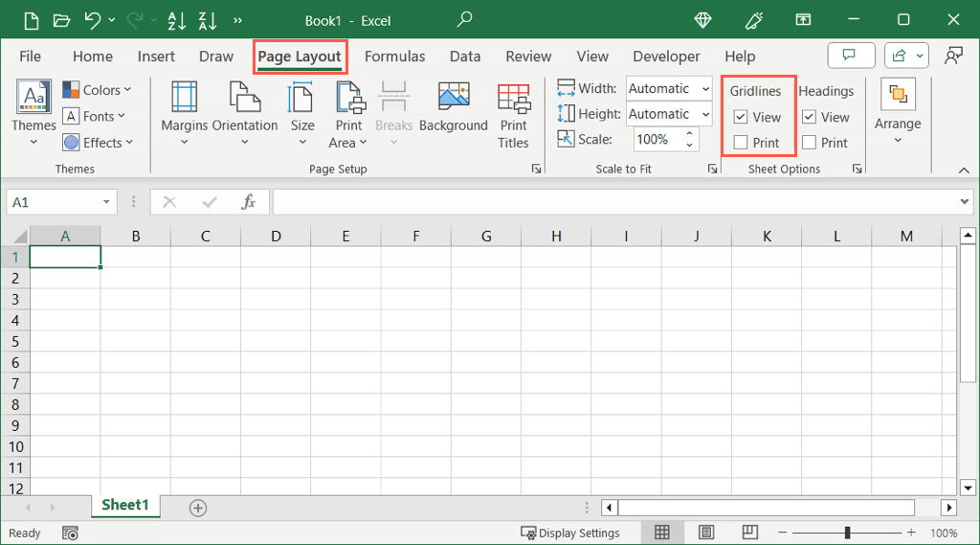The width and height of the screenshot is (980, 545).
Task: Choose a sheet Background image
Action: [x=453, y=107]
